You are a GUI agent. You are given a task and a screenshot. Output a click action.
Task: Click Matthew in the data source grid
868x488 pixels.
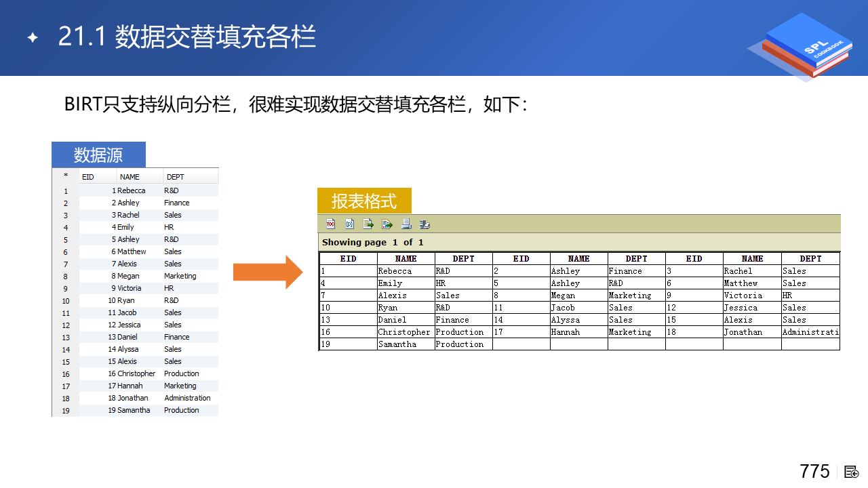[x=132, y=251]
